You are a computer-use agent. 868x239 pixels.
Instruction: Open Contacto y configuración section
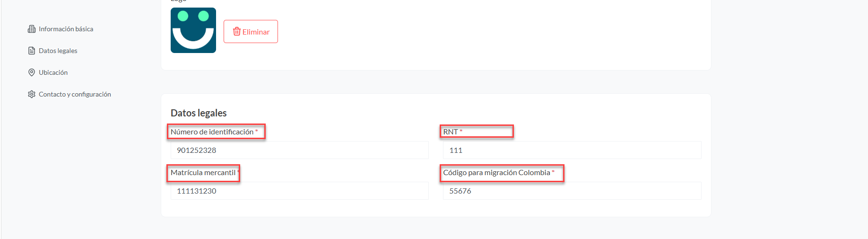coord(75,94)
